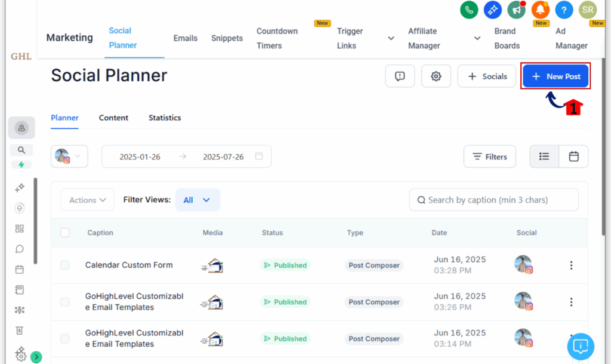Switch to list view
The width and height of the screenshot is (611, 364).
click(x=544, y=156)
